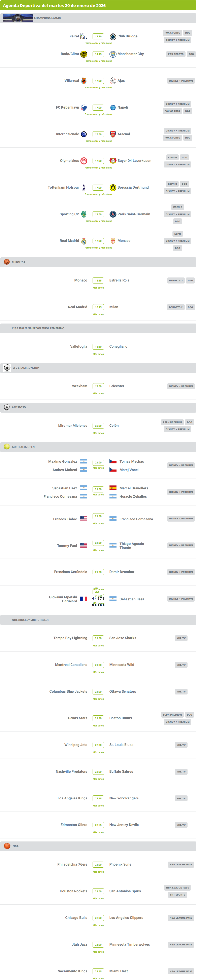Image resolution: width=197 pixels, height=980 pixels.
Task: Click the Villarreal club badge
Action: [x=84, y=81]
